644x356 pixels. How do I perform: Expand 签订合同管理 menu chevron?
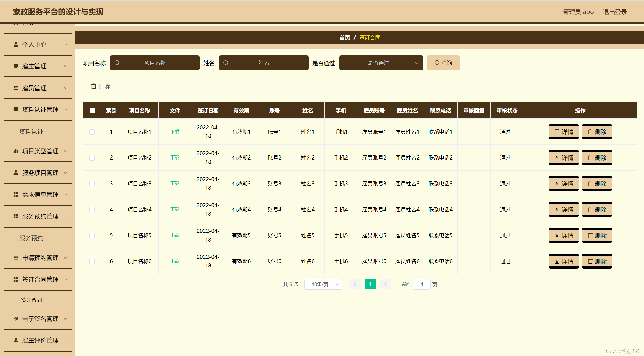[66, 279]
